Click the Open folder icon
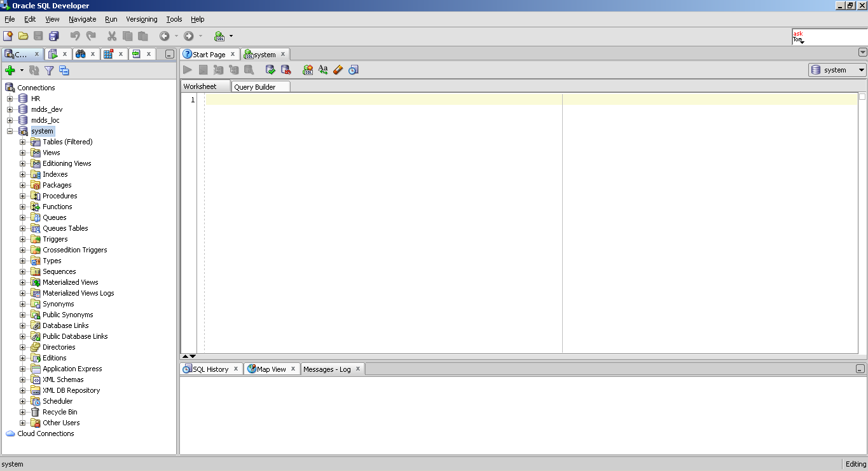Screen dimensions: 868x471 pos(24,36)
